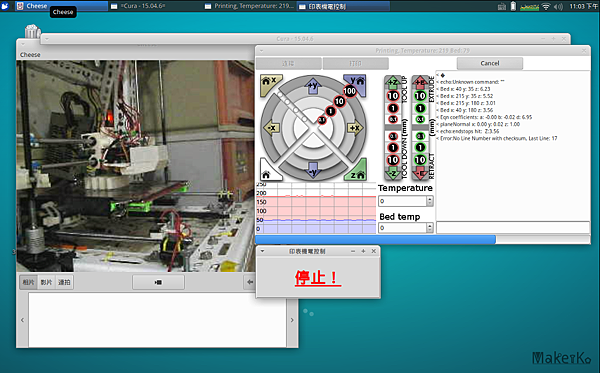Open the 印表機電控制 window menu arrow
Viewport: 600px width, 373px height.
(262, 251)
